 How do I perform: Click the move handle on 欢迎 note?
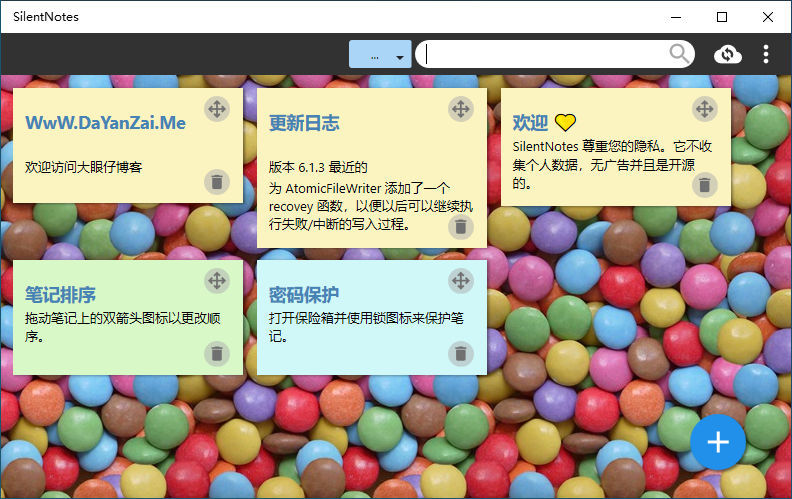pyautogui.click(x=705, y=109)
